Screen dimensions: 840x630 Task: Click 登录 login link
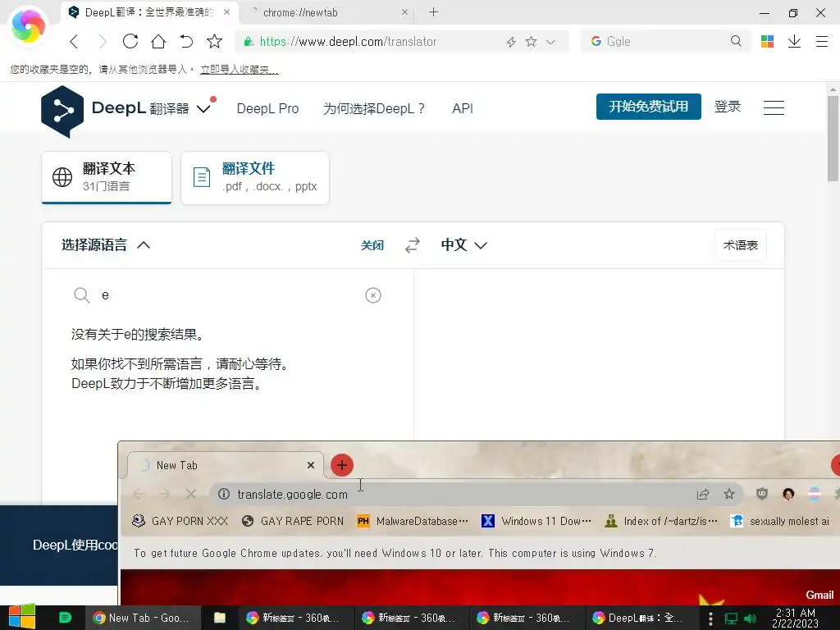(x=727, y=107)
